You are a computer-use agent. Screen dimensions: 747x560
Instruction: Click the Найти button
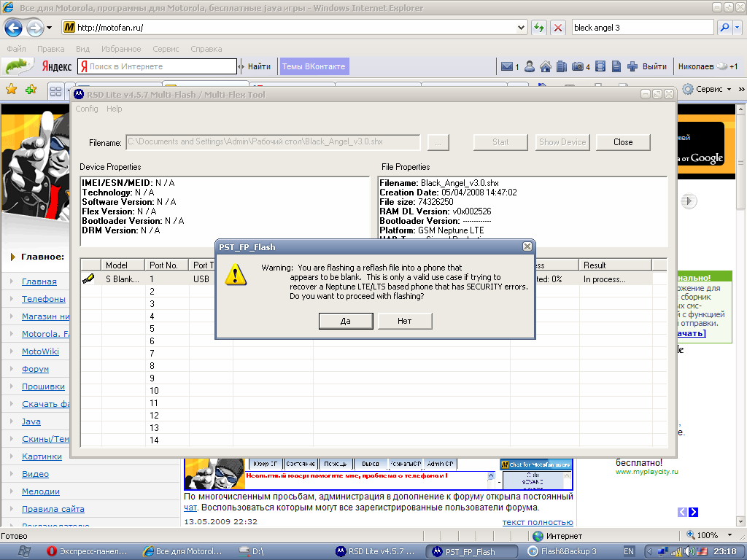tap(259, 66)
